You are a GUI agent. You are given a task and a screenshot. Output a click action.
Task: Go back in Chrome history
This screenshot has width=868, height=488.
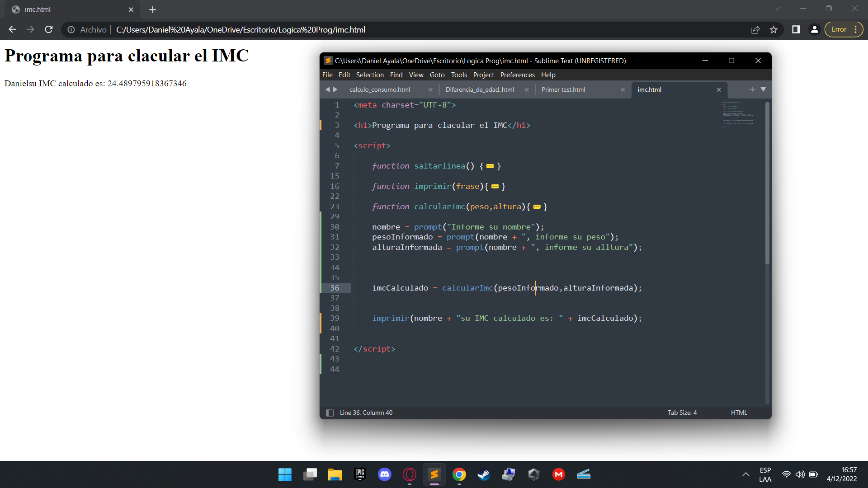(x=12, y=29)
